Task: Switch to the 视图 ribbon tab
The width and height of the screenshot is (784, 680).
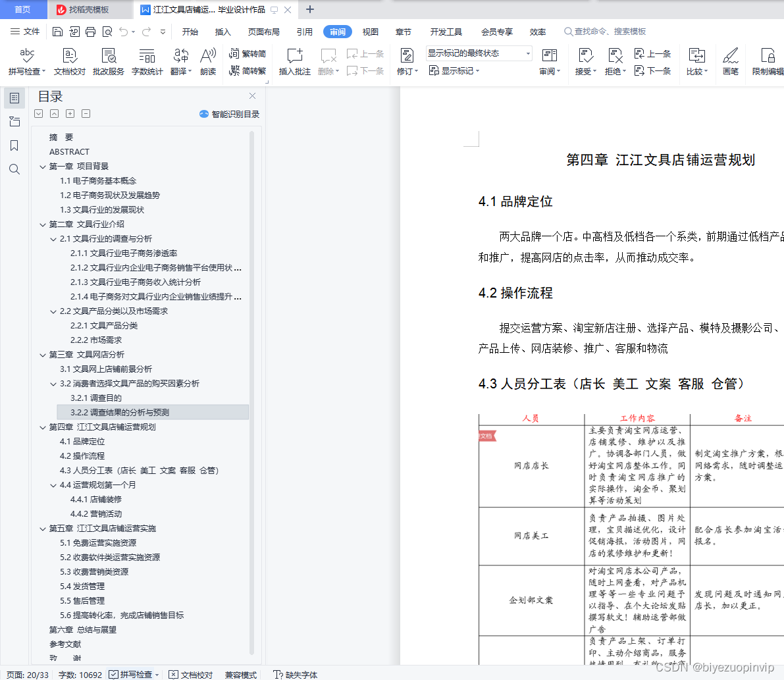Action: click(371, 32)
